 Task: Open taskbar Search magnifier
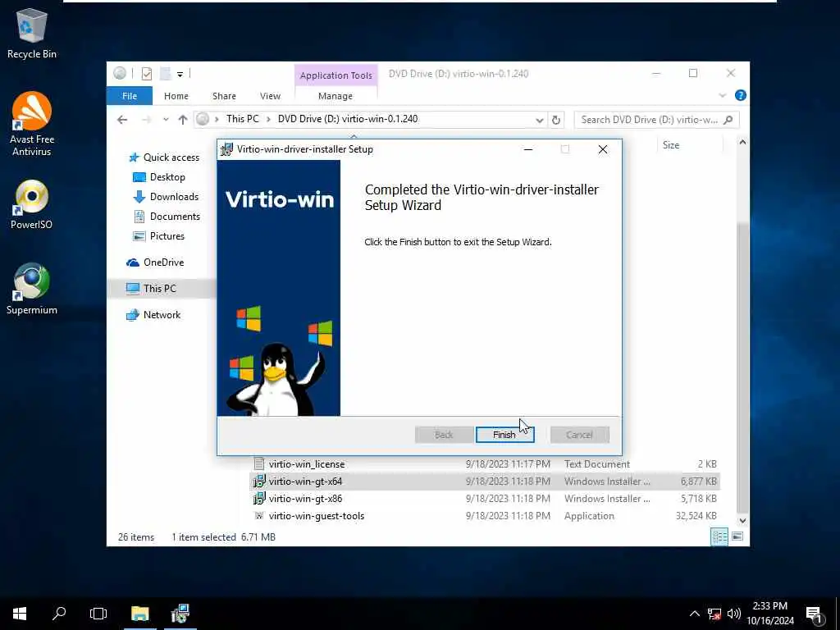click(59, 614)
